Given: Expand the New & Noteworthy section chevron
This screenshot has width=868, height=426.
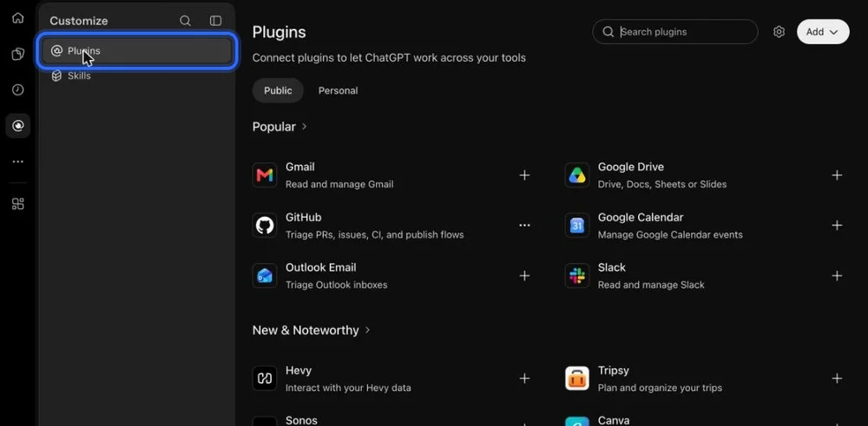Looking at the screenshot, I should click(x=367, y=331).
